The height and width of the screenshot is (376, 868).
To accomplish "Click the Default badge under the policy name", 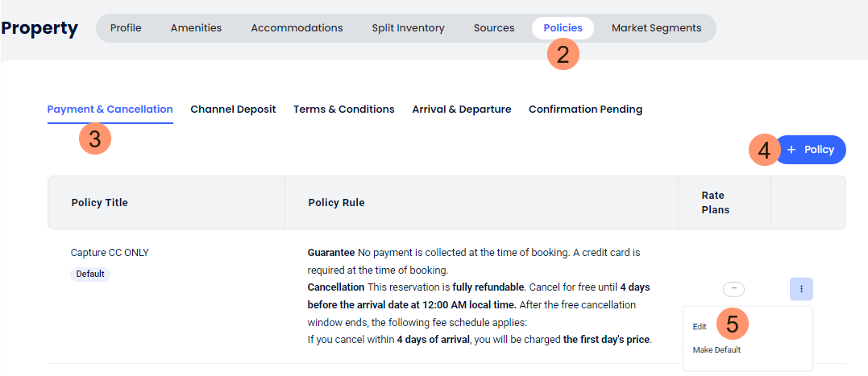I will tap(90, 274).
